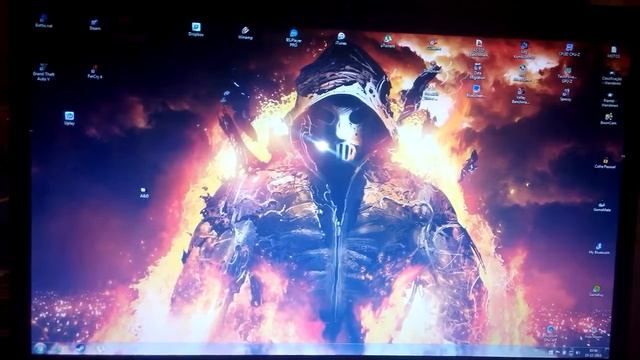This screenshot has height=360, width=640.
Task: Open the Battle.net desktop shortcut
Action: (x=43, y=20)
